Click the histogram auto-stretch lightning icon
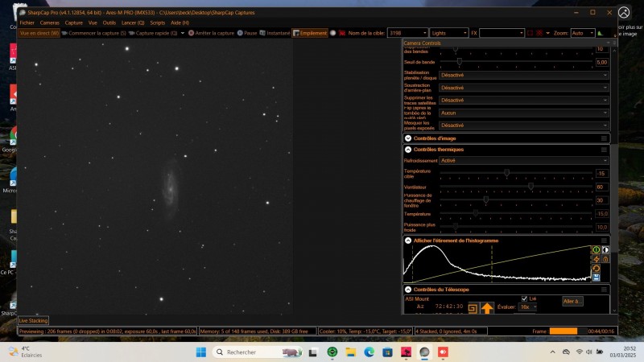 [x=597, y=259]
